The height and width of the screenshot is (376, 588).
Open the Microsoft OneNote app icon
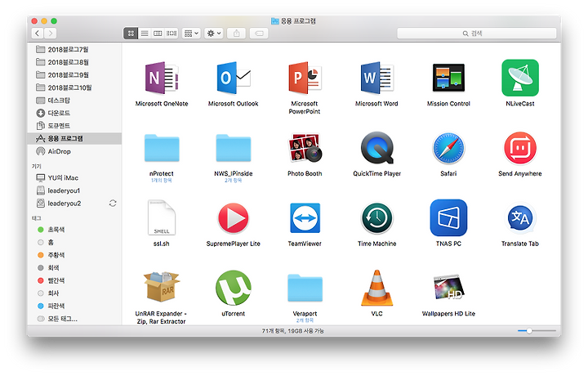point(162,78)
